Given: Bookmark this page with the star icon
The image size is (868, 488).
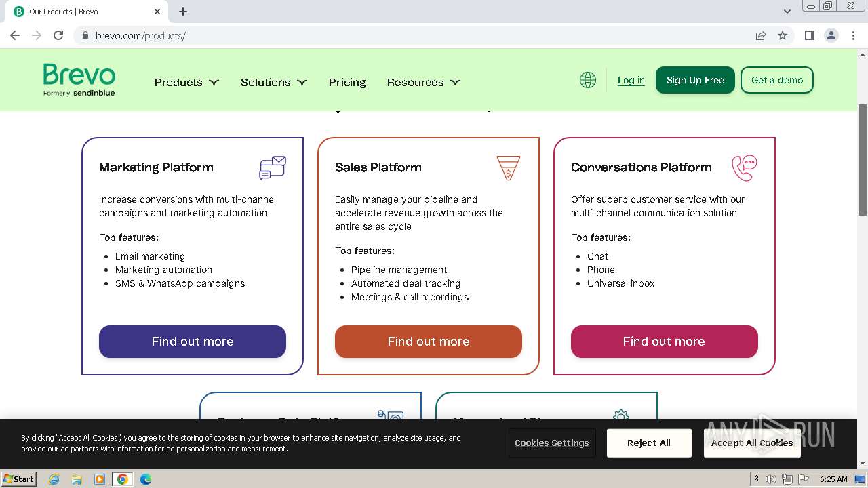Looking at the screenshot, I should click(x=783, y=35).
